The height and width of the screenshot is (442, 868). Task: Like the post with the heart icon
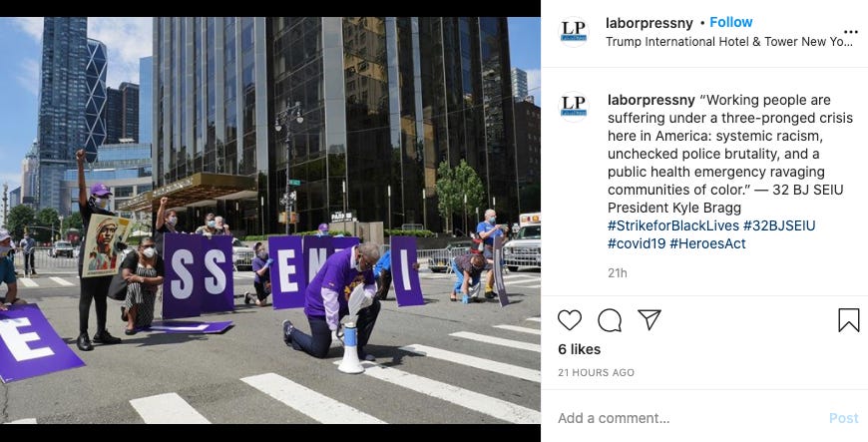(569, 320)
